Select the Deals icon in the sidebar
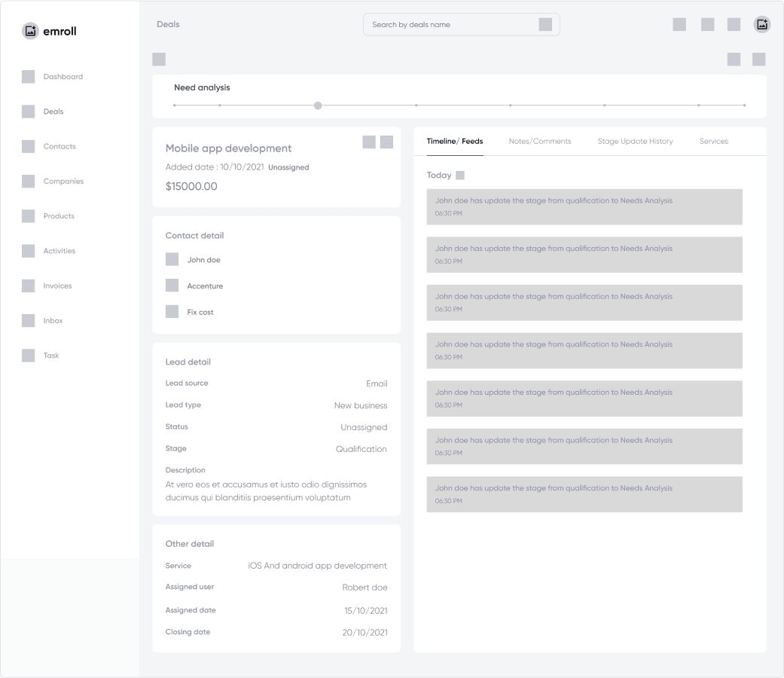 tap(28, 111)
